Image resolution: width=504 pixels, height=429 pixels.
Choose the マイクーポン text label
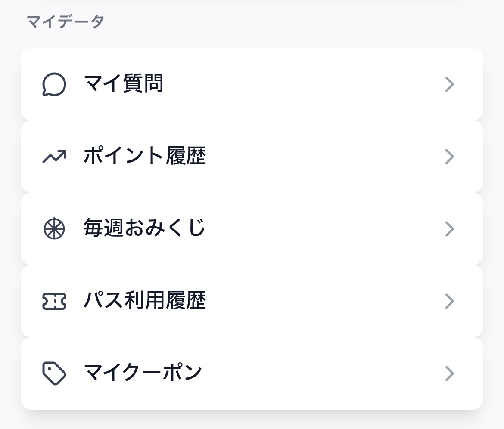point(143,373)
